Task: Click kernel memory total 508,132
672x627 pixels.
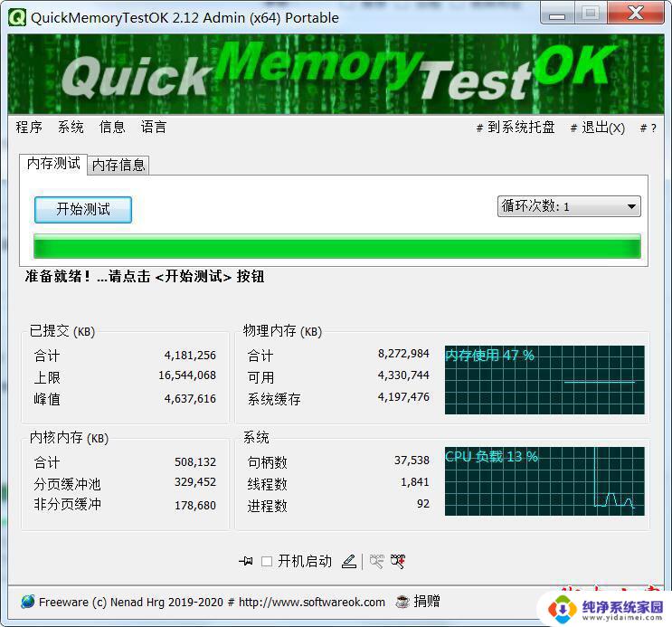Action: pyautogui.click(x=195, y=462)
